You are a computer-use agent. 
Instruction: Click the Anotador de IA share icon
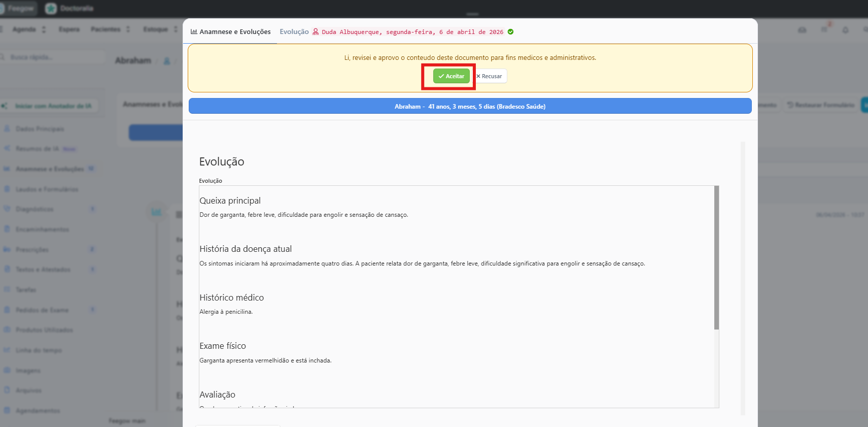[x=5, y=106]
